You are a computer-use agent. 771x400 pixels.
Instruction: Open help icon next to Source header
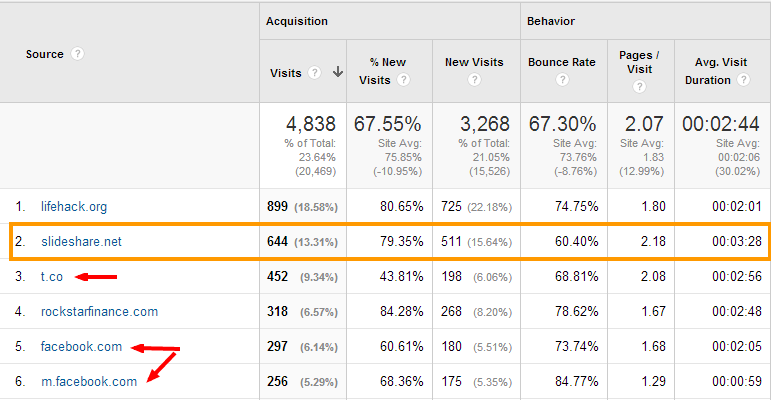click(x=77, y=54)
